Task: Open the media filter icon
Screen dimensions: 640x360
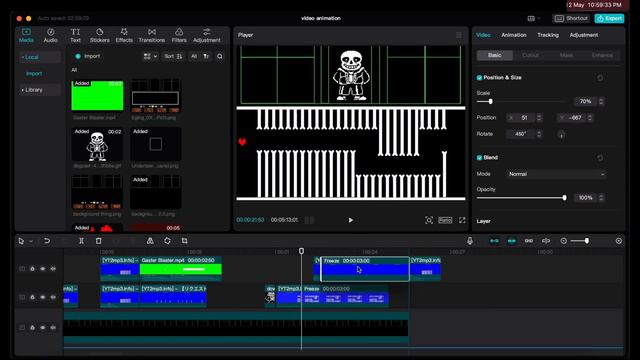Action: pyautogui.click(x=206, y=56)
